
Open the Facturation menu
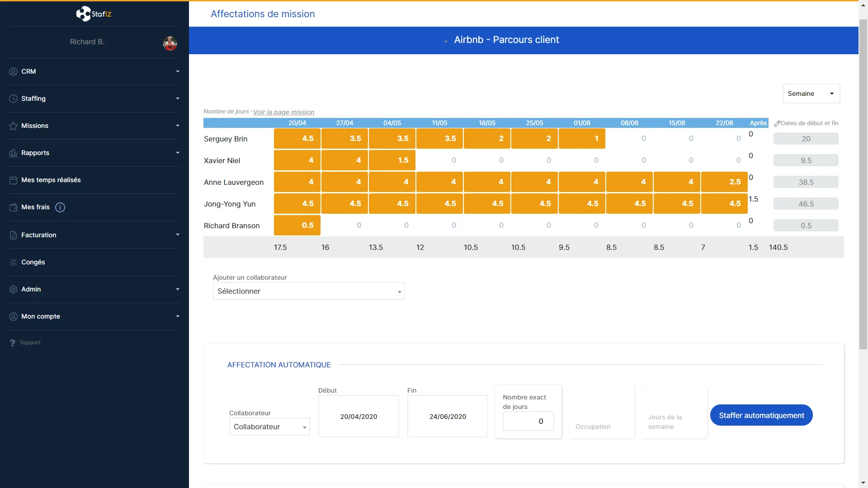click(x=94, y=235)
